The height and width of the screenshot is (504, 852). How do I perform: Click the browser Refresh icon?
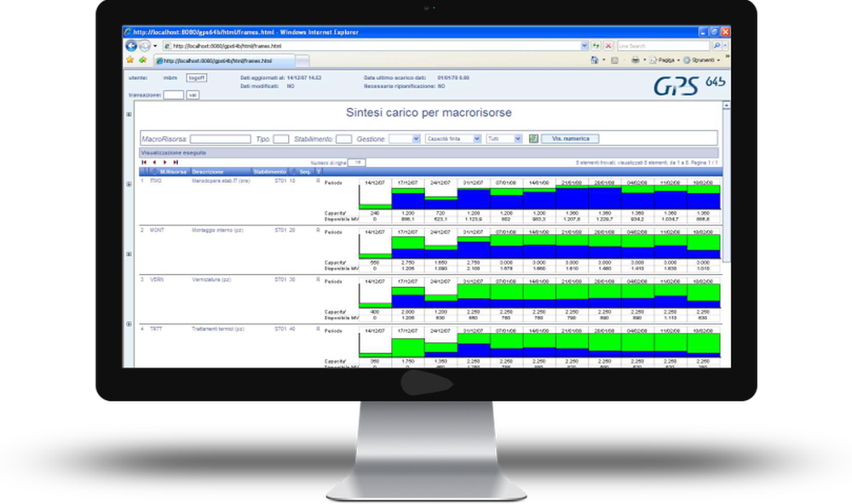pyautogui.click(x=596, y=45)
